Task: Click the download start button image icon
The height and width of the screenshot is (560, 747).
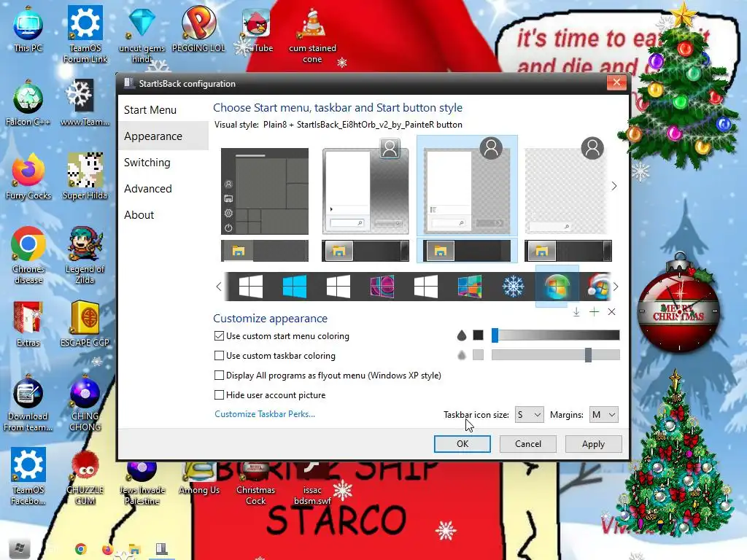Action: click(x=576, y=312)
